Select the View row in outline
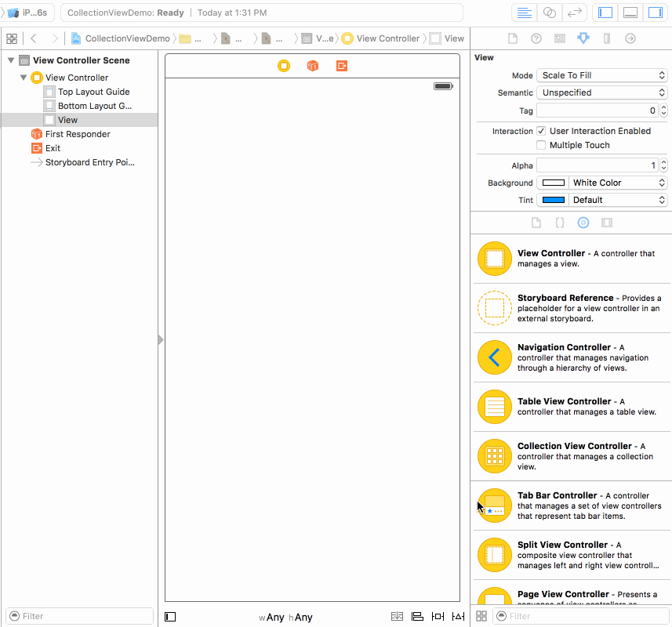Viewport: 672px width, 627px height. pyautogui.click(x=79, y=120)
